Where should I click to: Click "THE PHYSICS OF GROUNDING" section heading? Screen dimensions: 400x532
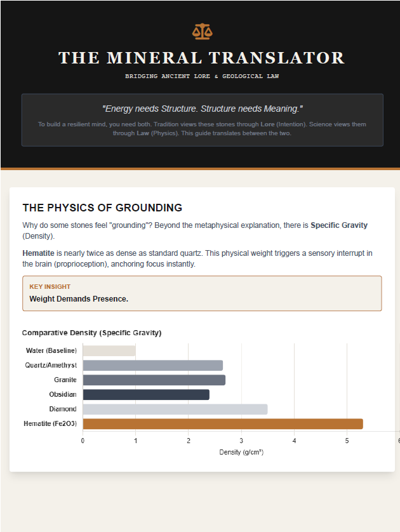(x=102, y=208)
